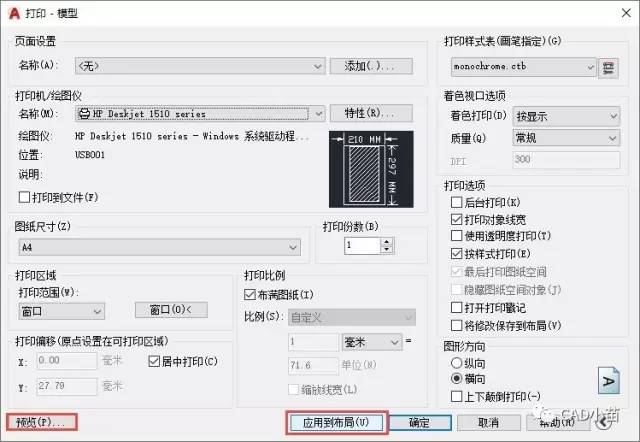Enable 上下颠倒打印 checkbox

point(456,396)
